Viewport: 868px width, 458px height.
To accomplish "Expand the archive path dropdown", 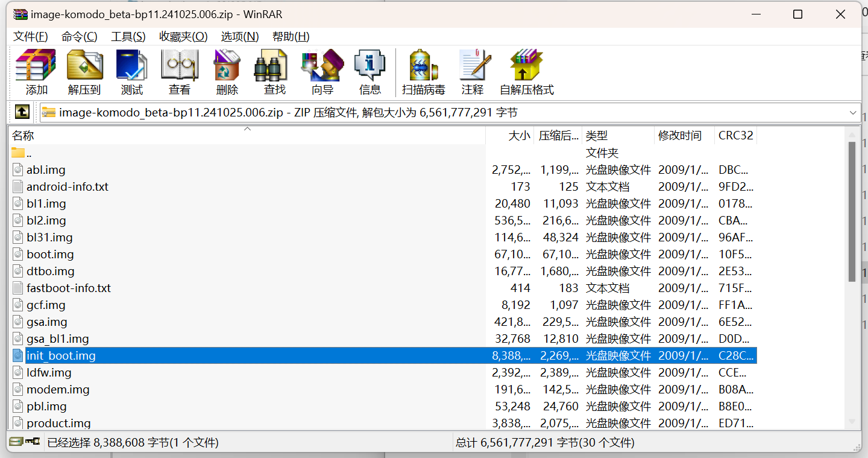I will pos(853,113).
